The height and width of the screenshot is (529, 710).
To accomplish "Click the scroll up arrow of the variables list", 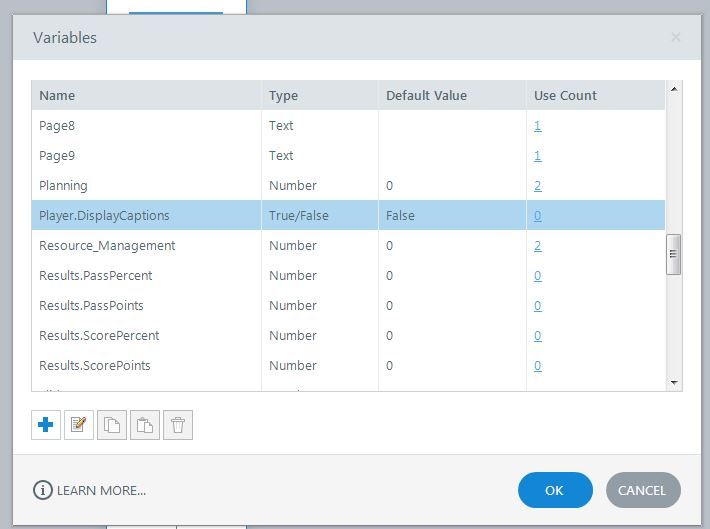I will (674, 89).
